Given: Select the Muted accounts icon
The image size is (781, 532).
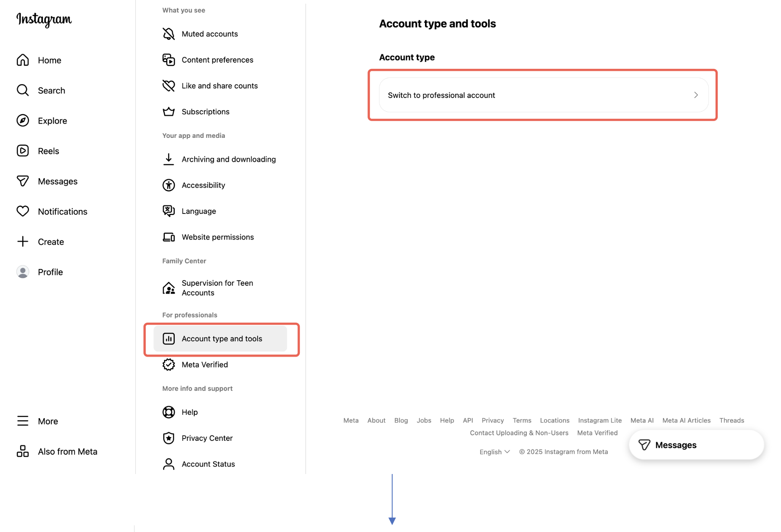Looking at the screenshot, I should [169, 34].
